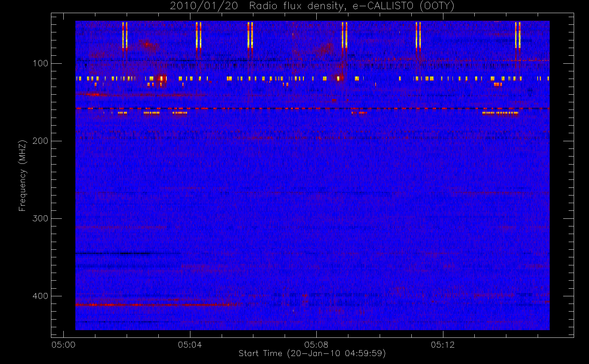Image resolution: width=589 pixels, height=364 pixels.
Task: Click the 'Frequency (MHZ)' axis label
Action: 23,175
